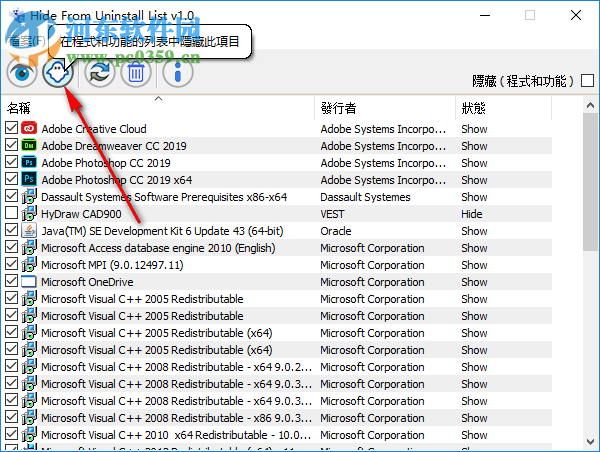
Task: Uncheck the Adobe Dreamweaver CC 2019 checkbox
Action: pos(11,145)
